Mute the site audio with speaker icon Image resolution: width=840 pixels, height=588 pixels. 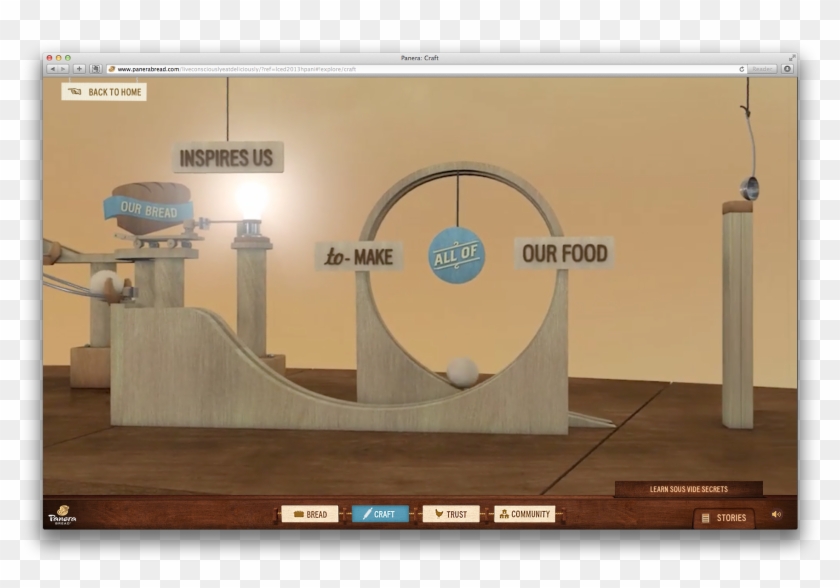[x=776, y=515]
